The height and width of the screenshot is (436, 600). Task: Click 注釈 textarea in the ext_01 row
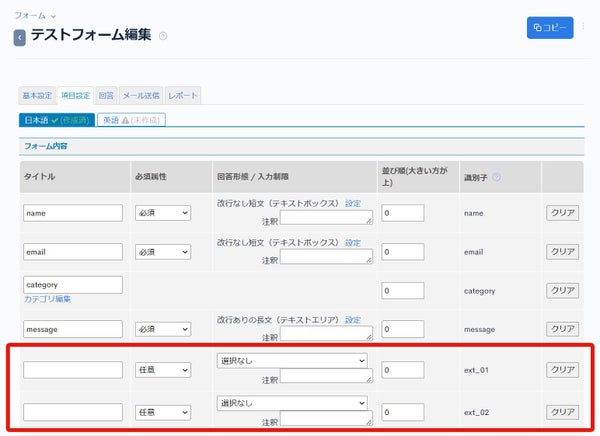click(326, 376)
